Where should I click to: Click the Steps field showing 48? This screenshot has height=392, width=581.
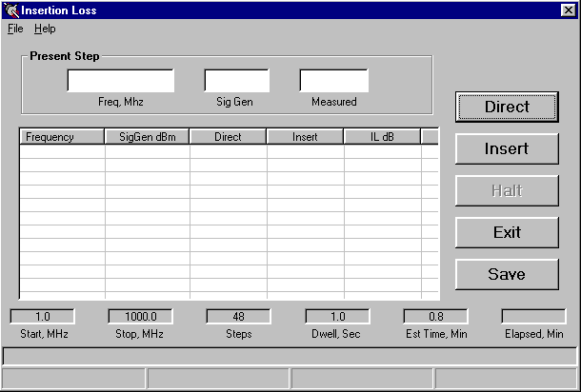click(x=238, y=317)
